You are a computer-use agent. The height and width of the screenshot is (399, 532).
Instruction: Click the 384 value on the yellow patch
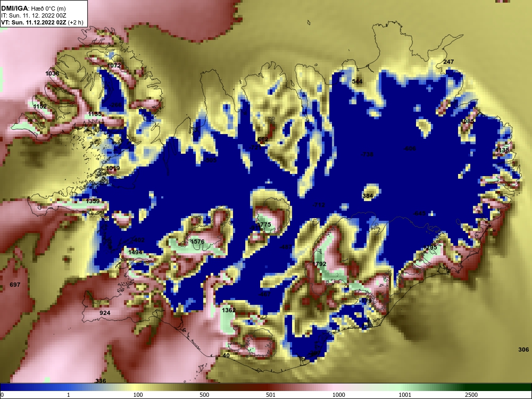[368, 196]
